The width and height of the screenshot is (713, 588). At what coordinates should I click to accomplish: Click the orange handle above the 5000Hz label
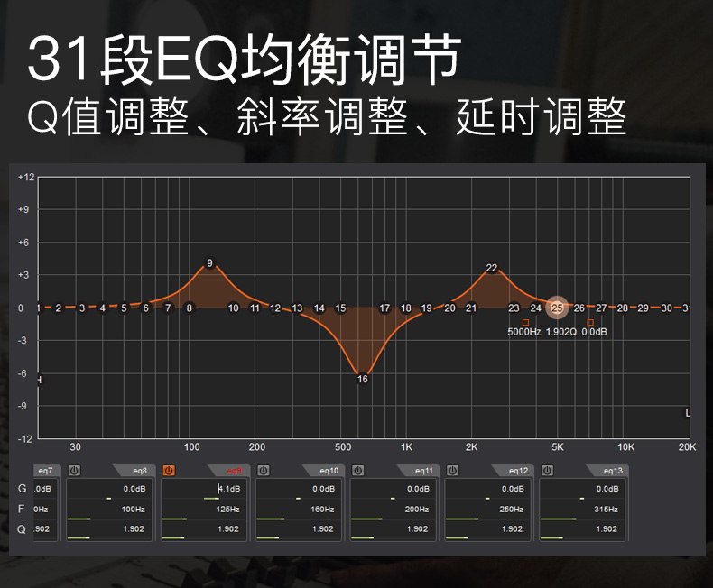525,322
